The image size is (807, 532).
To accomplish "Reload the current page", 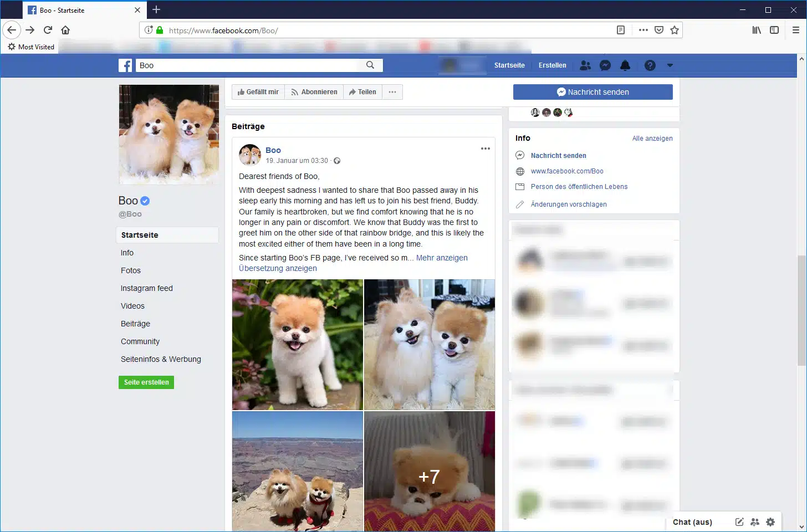I will (48, 30).
